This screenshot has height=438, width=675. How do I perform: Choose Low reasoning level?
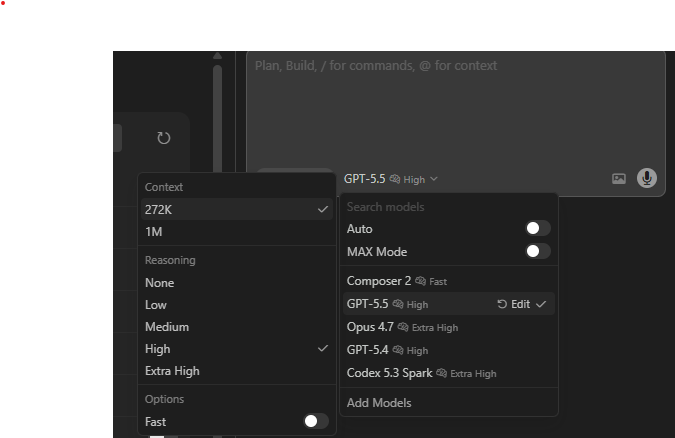(x=237, y=304)
